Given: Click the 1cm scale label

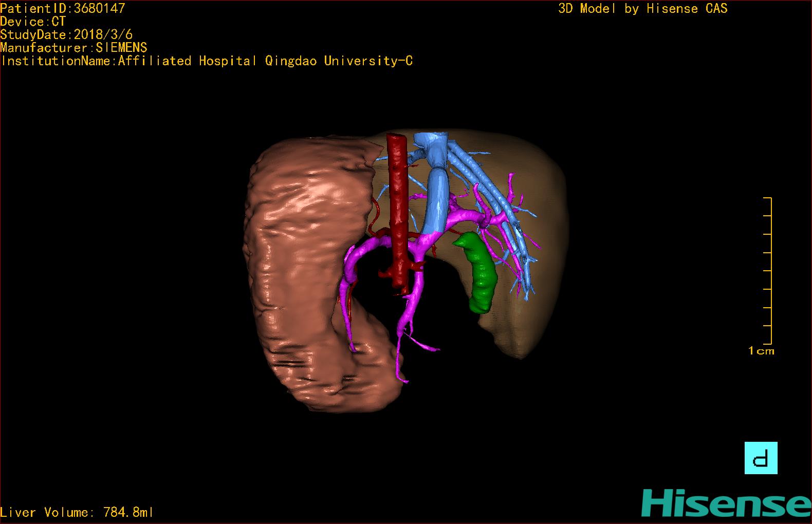Looking at the screenshot, I should point(761,351).
